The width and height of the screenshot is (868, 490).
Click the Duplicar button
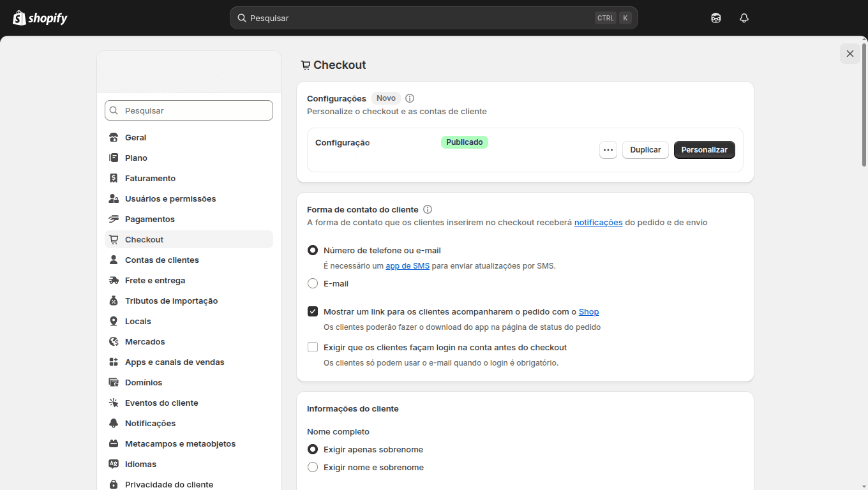[x=645, y=149]
